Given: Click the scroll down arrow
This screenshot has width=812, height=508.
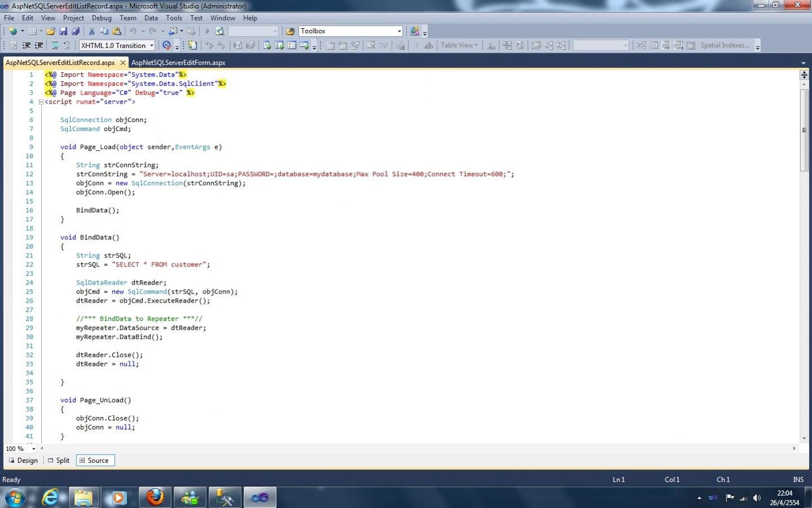Looking at the screenshot, I should click(804, 438).
